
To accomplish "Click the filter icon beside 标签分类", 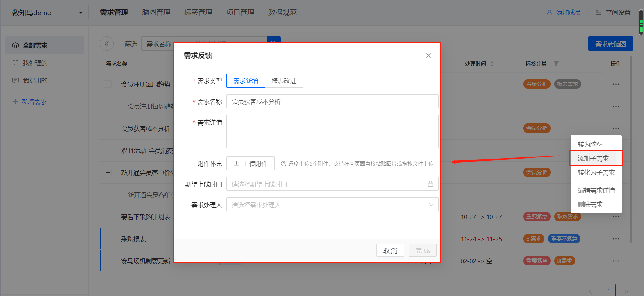I will click(556, 63).
